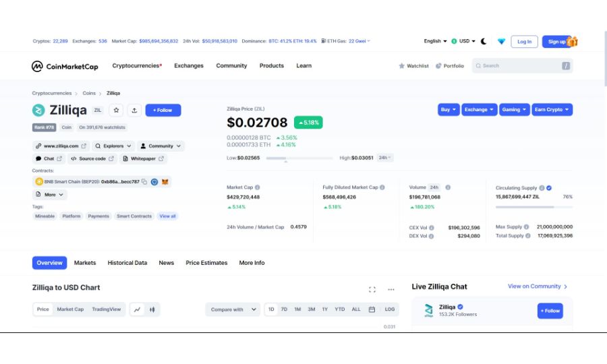Screen dimensions: 607x364
Task: Open USD currency dropdown
Action: click(463, 41)
